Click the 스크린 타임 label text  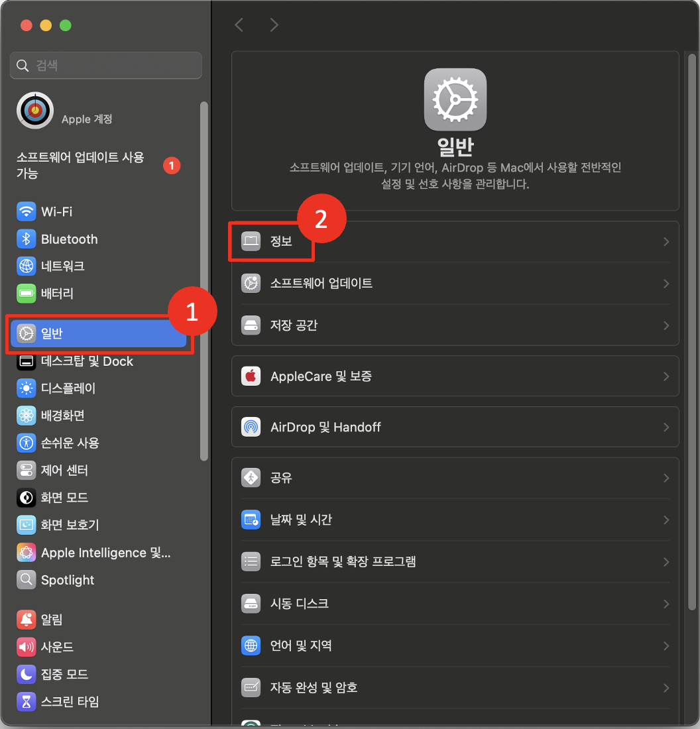70,702
